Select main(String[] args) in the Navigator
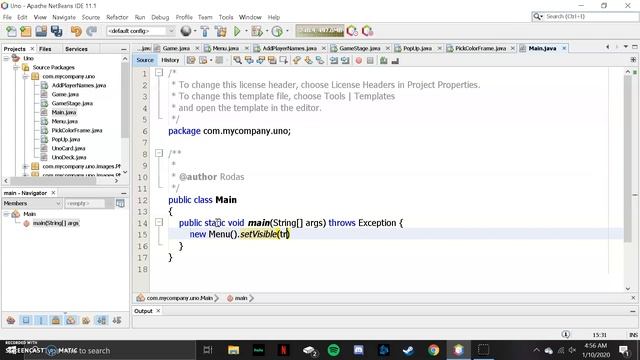 click(56, 223)
